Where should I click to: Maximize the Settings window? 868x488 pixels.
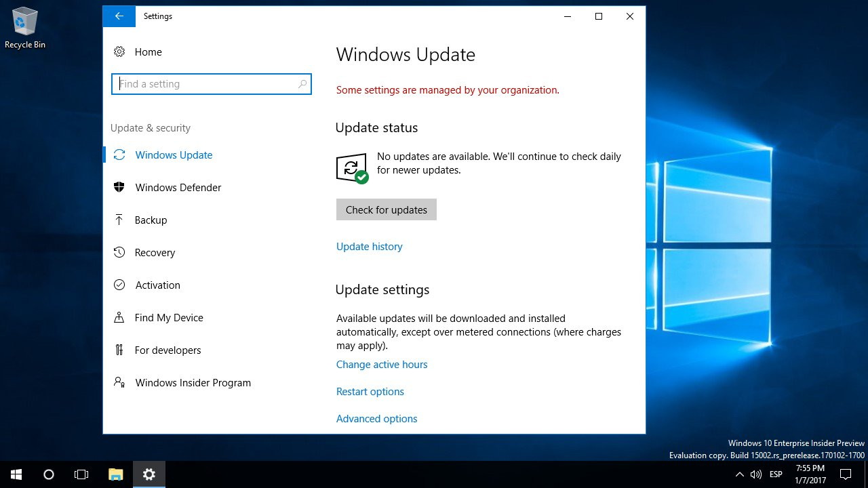tap(599, 16)
